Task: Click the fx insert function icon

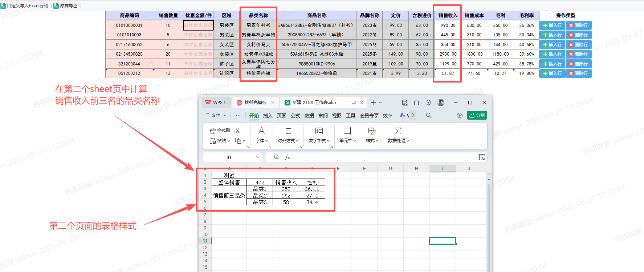Action: coord(288,157)
